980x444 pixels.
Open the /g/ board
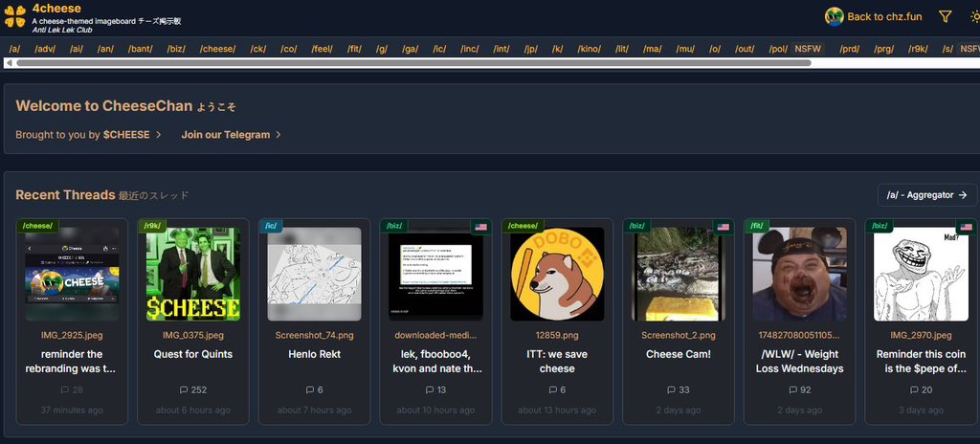[x=381, y=49]
